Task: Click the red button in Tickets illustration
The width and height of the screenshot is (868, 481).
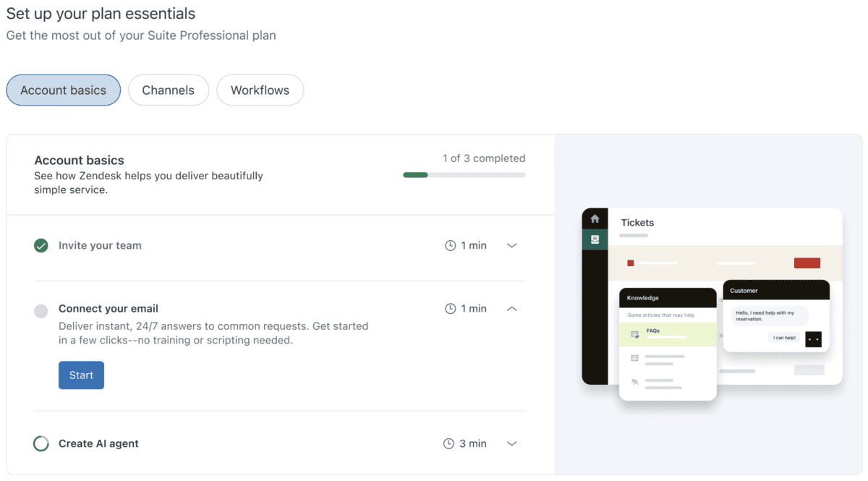Action: click(807, 263)
